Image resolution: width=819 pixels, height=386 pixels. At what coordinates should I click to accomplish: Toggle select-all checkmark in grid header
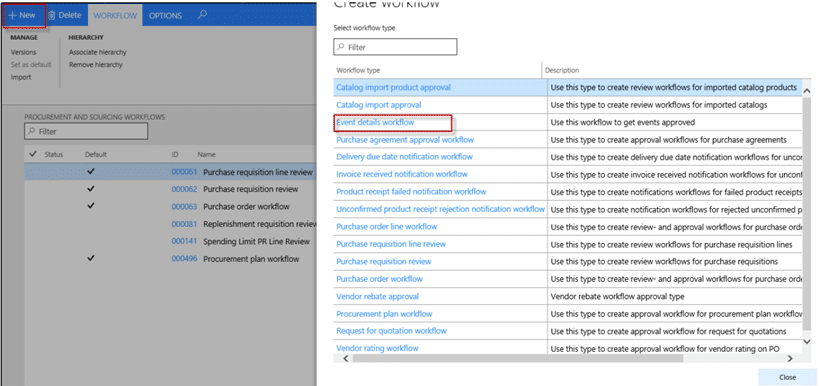coord(33,154)
